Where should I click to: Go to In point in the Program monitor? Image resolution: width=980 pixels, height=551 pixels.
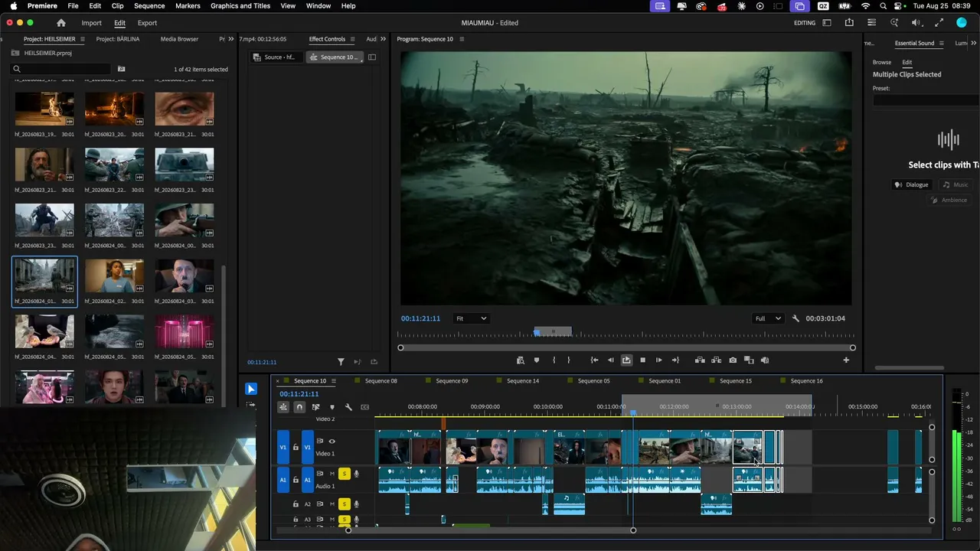click(x=594, y=360)
